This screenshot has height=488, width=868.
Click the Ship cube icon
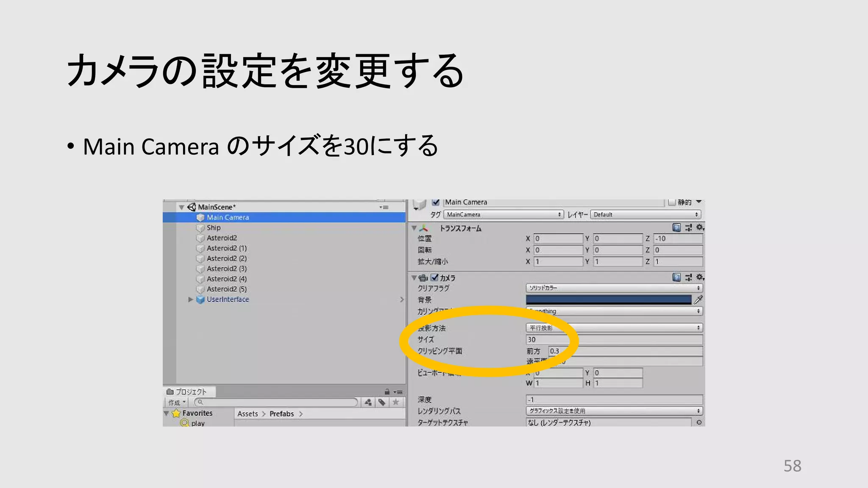click(200, 228)
